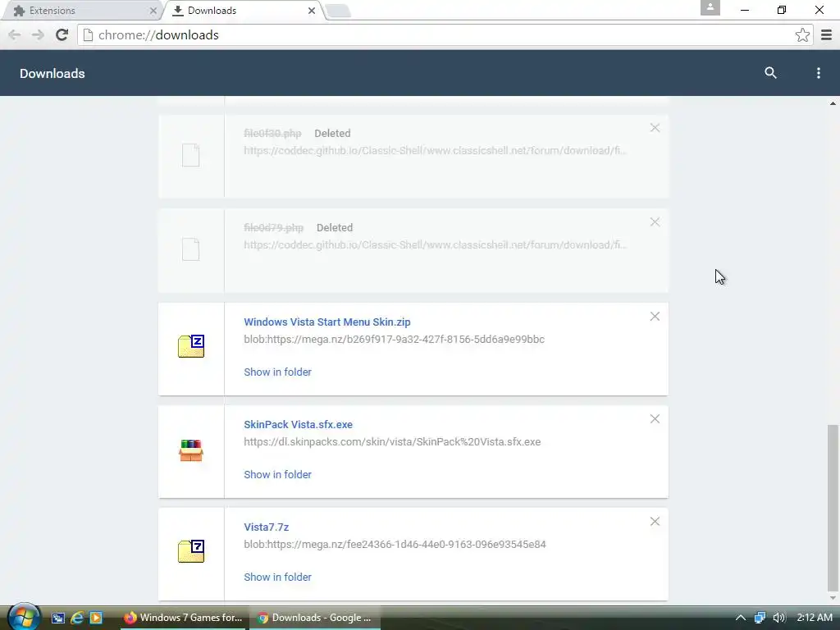Click the show desktop quick launch icon
840x630 pixels.
(x=58, y=618)
